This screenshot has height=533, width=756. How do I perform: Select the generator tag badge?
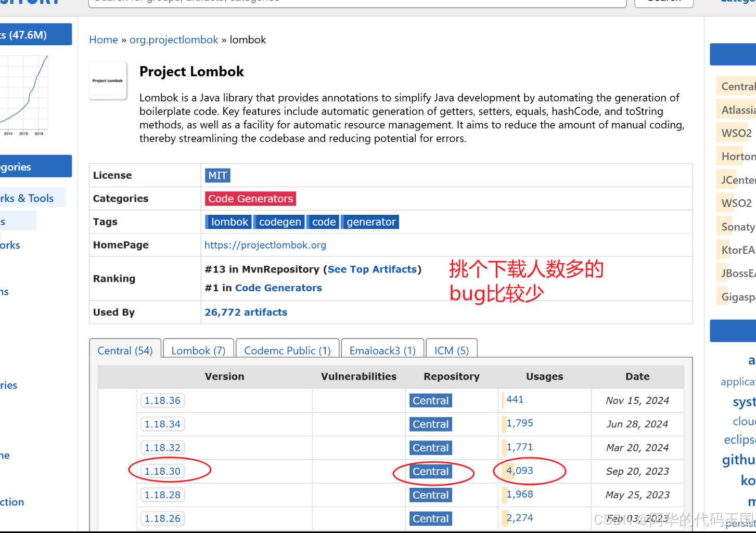click(369, 222)
